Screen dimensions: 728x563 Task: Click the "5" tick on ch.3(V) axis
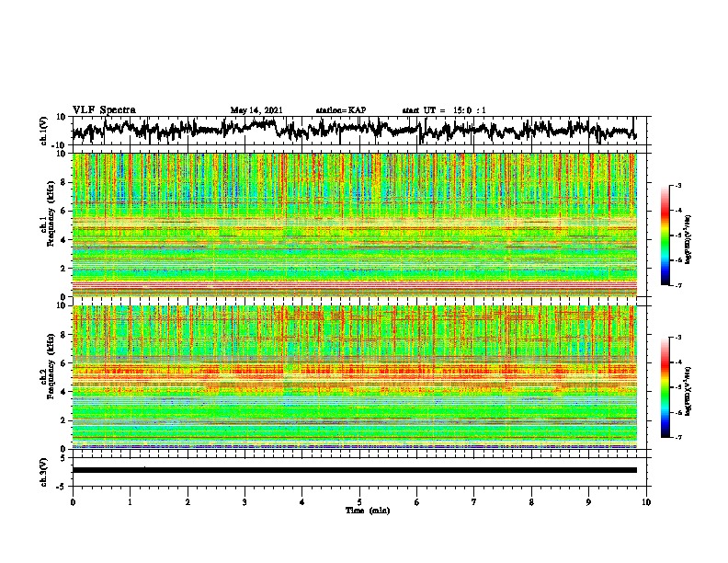pyautogui.click(x=63, y=458)
